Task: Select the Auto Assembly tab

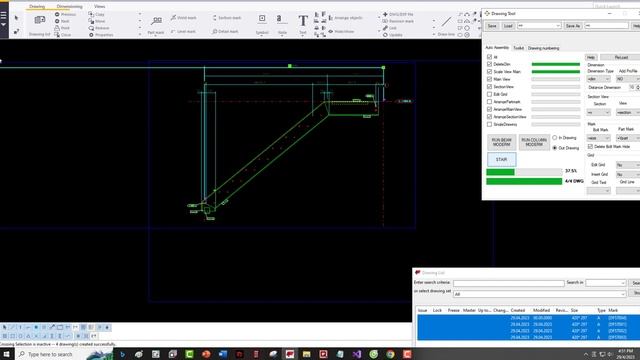Action: [497, 48]
